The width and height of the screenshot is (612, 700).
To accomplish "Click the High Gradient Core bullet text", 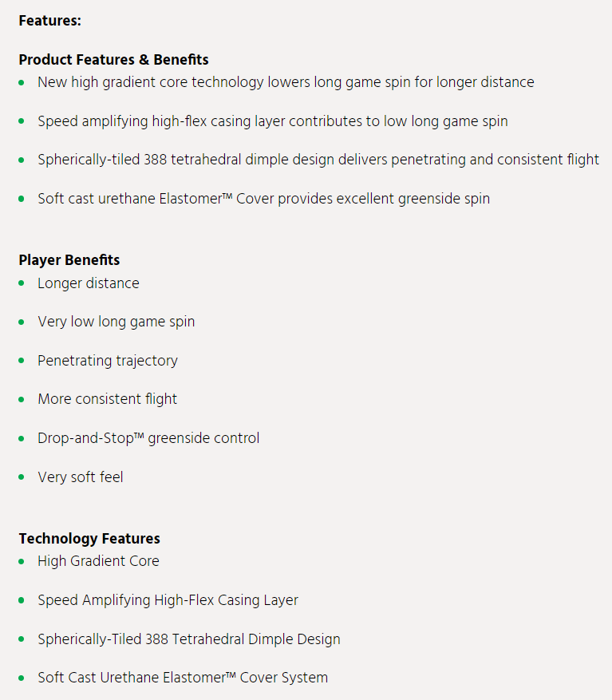I will pos(98,561).
